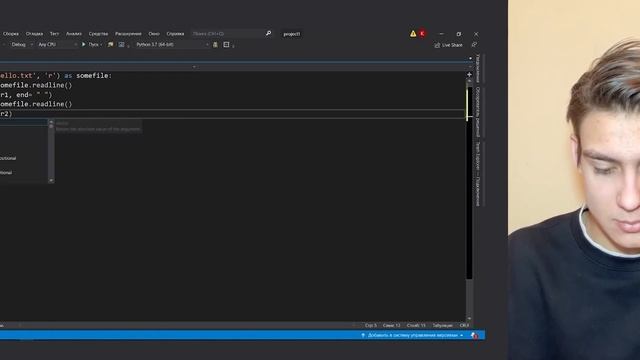Open the Средства menu
The height and width of the screenshot is (360, 640).
click(x=98, y=34)
